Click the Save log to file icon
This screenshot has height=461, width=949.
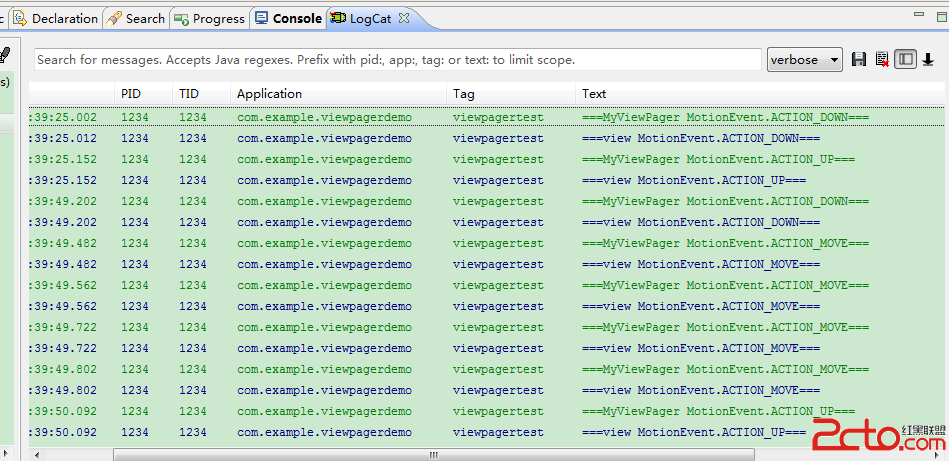point(859,60)
